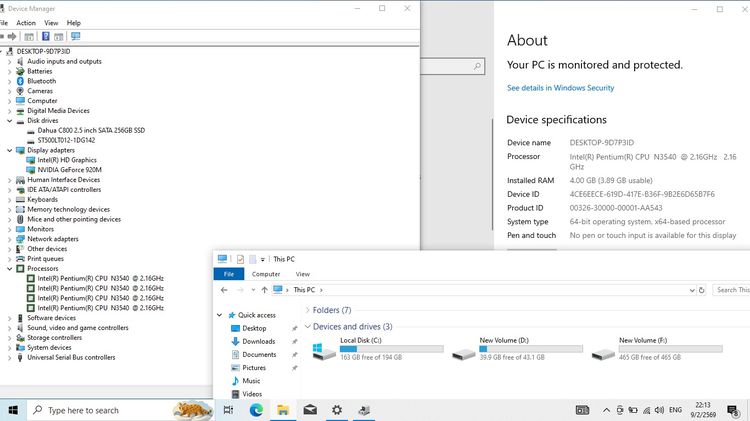Open the File tab in This PC
Screen dimensions: 750x421
[x=229, y=274]
